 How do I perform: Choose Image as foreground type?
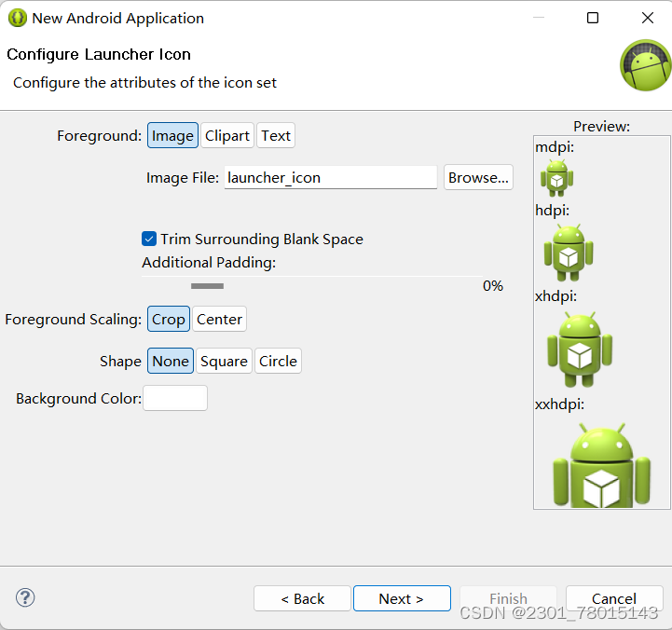pos(172,135)
